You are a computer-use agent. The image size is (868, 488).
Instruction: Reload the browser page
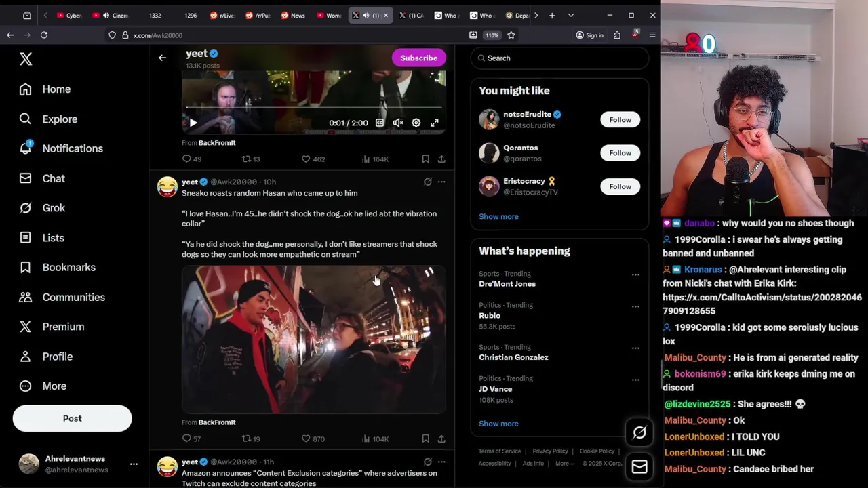click(44, 35)
